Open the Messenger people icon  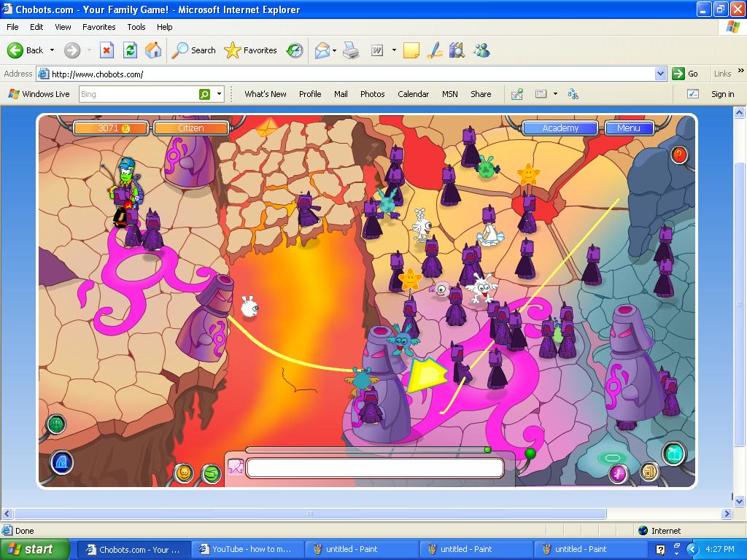[x=481, y=50]
